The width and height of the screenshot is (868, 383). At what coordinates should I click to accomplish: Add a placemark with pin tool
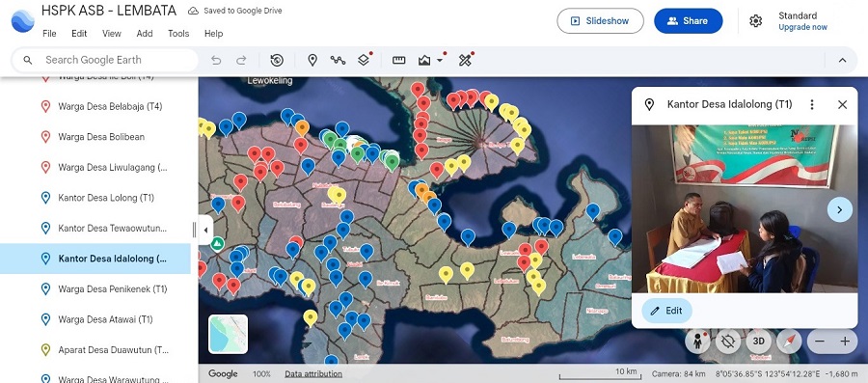click(312, 61)
